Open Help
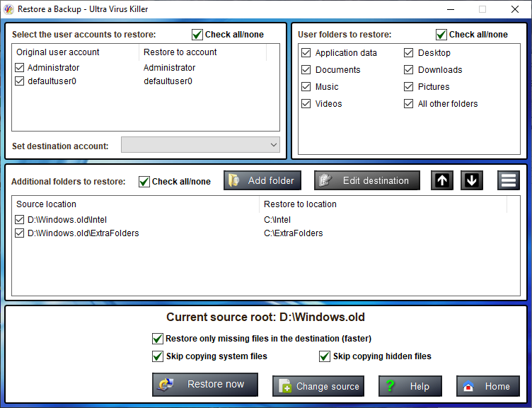This screenshot has height=408, width=532. pyautogui.click(x=410, y=386)
